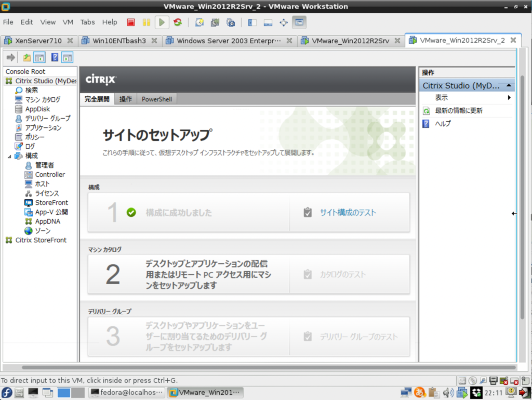
Task: Open the File menu
Action: click(x=8, y=22)
